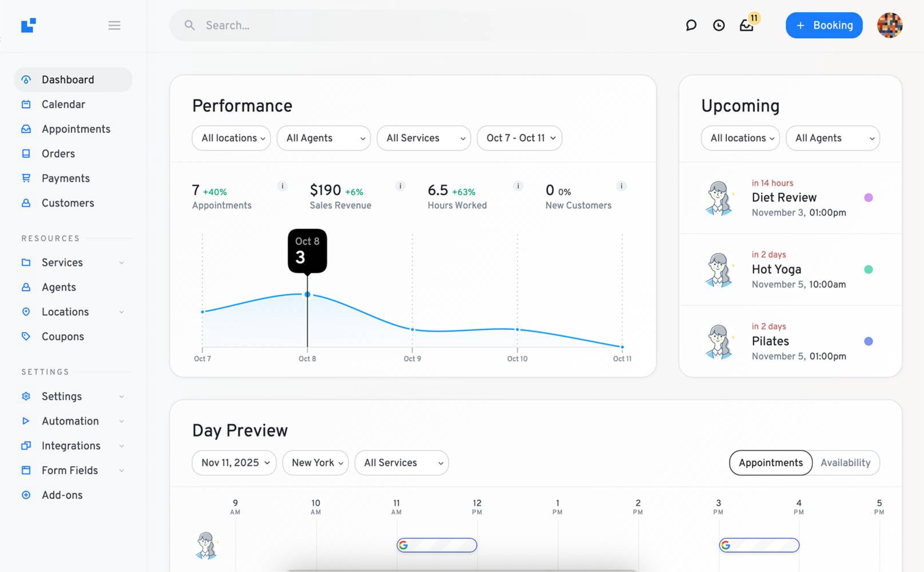Select the Appointments tab in Day Preview
This screenshot has width=924, height=572.
(x=770, y=463)
